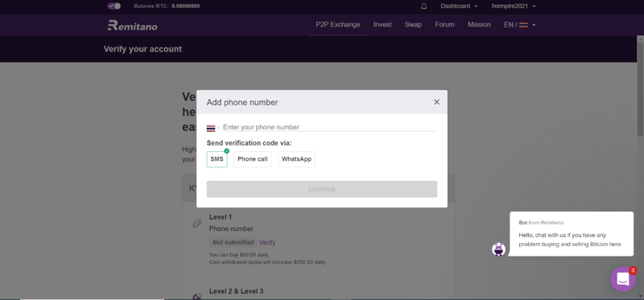Click Balance BTC value 0.00000000
This screenshot has width=644, height=300.
pos(186,6)
